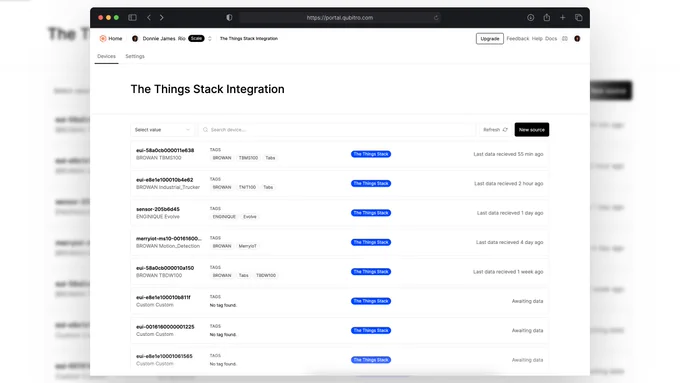Open device eui-58a0cb000010a150
Screen dimensions: 680x383
(x=340, y=272)
